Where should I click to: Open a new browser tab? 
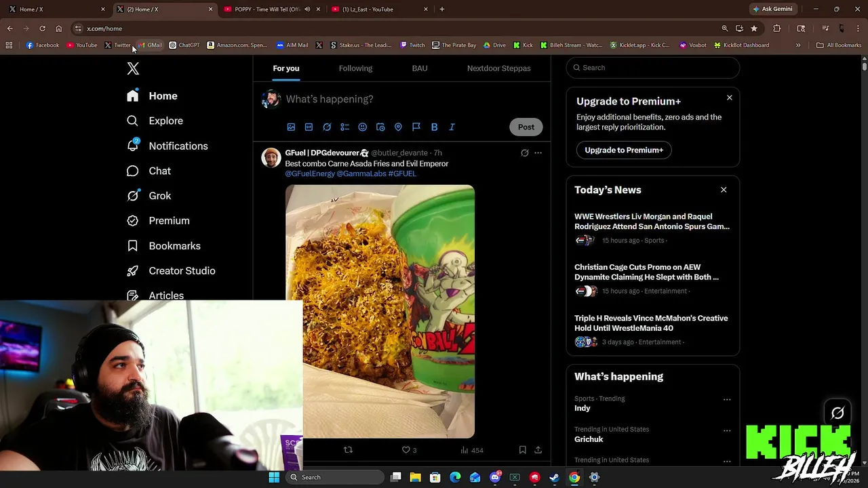(442, 9)
